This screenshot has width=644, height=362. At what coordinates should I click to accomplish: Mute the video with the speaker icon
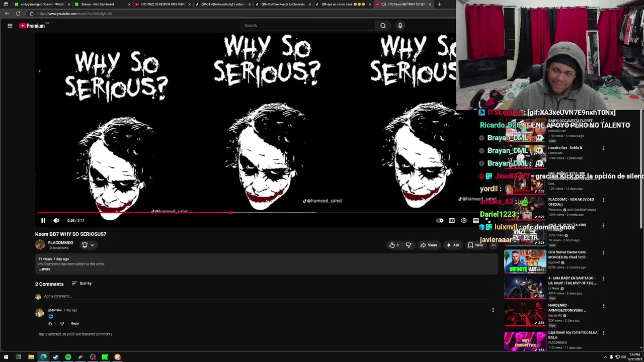56,220
